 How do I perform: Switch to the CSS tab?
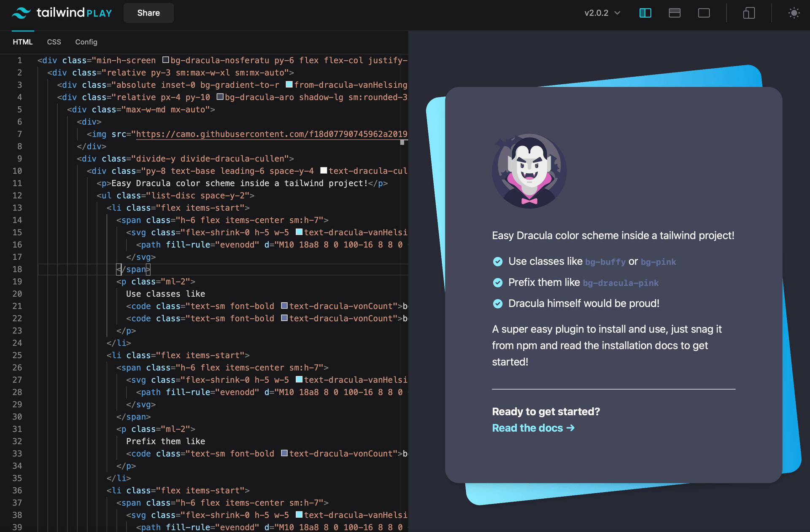pos(54,42)
